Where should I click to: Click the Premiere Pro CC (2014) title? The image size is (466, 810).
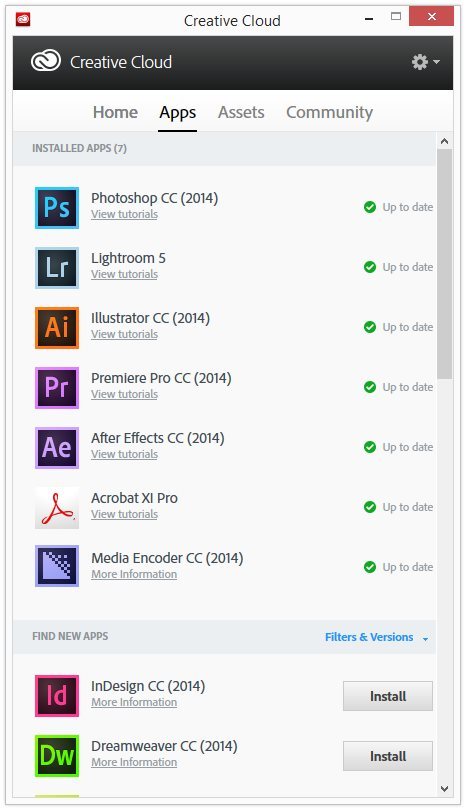click(x=161, y=378)
